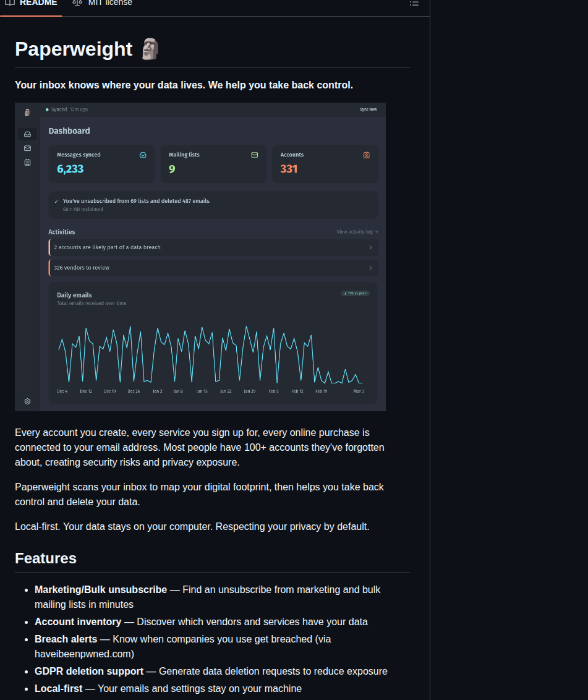The image size is (588, 700).
Task: Click the 'Account inventory' bullet text
Action: [78, 621]
